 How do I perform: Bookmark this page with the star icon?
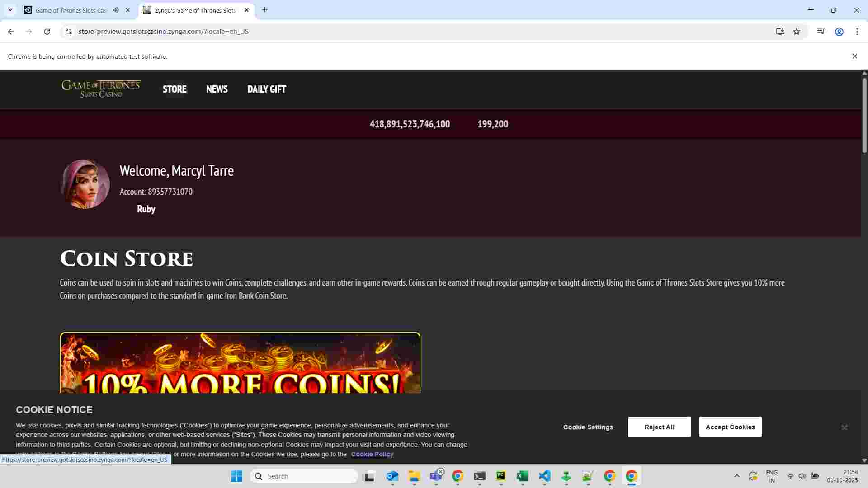pyautogui.click(x=797, y=32)
